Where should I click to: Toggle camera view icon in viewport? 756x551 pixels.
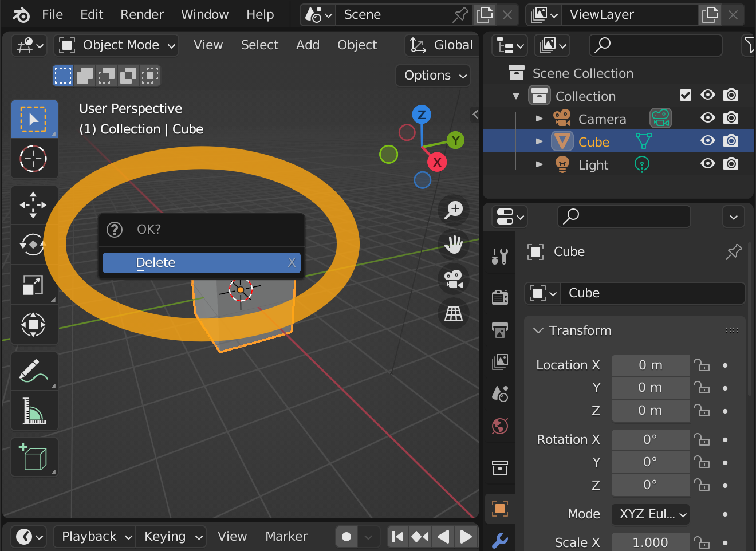(454, 280)
